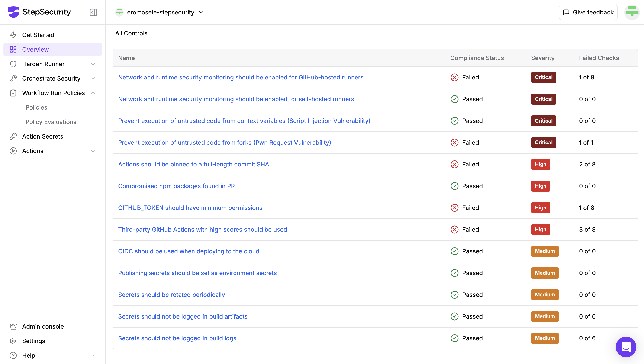Click the StepSecurity logo icon
The width and height of the screenshot is (644, 364).
click(13, 12)
